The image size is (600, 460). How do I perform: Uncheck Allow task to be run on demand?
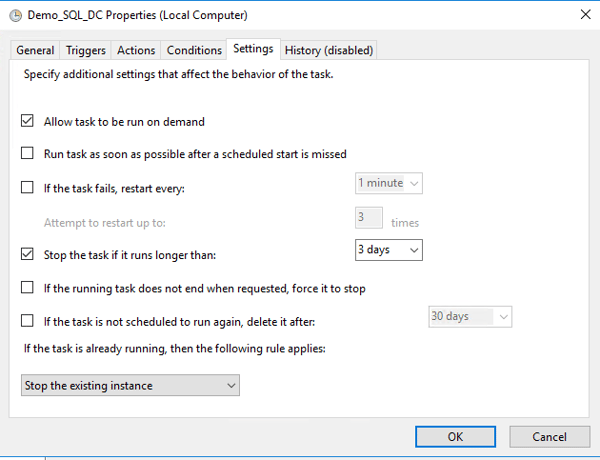point(28,122)
